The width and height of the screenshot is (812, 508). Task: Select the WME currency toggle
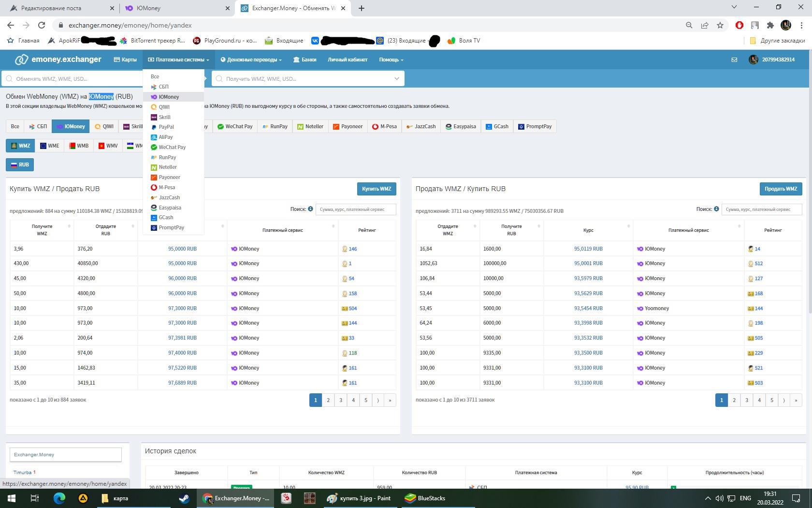tap(49, 146)
